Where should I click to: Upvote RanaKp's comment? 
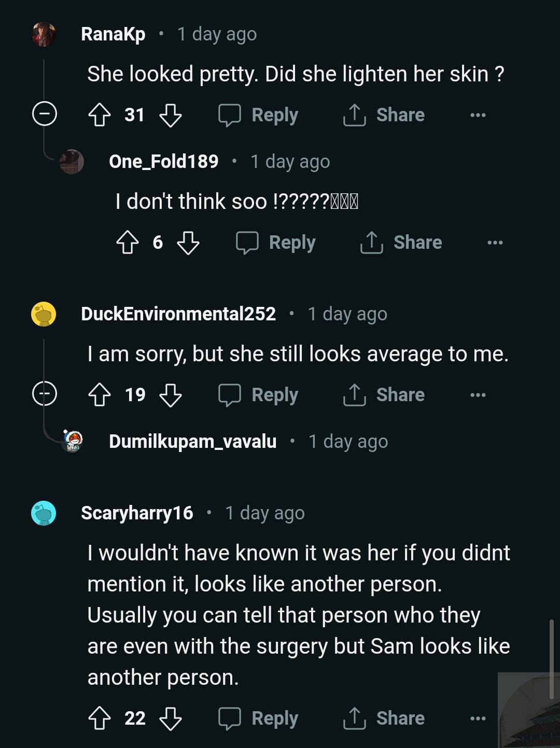(x=99, y=115)
